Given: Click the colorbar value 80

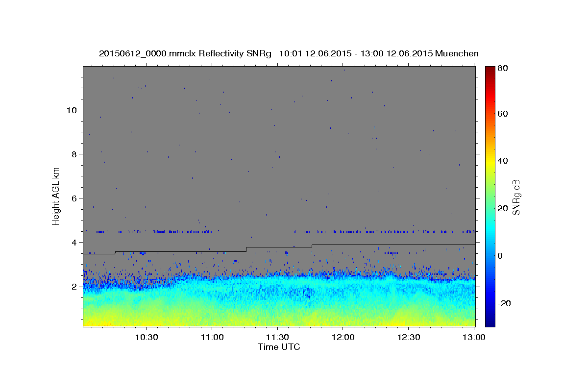Looking at the screenshot, I should tap(503, 69).
